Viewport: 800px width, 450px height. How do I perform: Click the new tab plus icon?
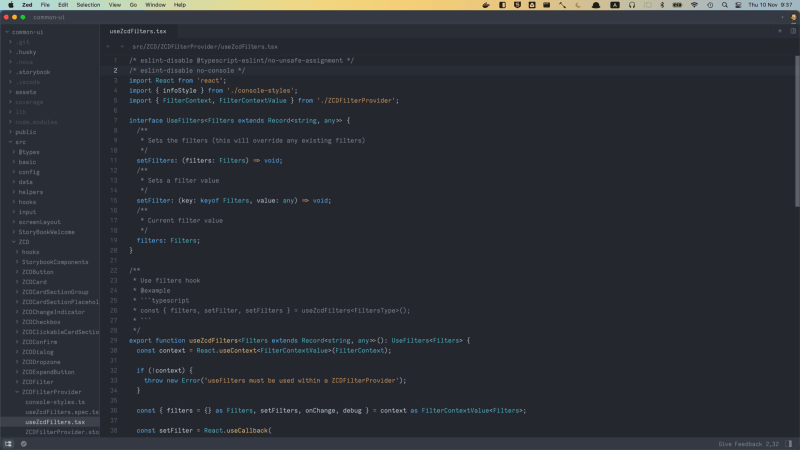(x=780, y=31)
